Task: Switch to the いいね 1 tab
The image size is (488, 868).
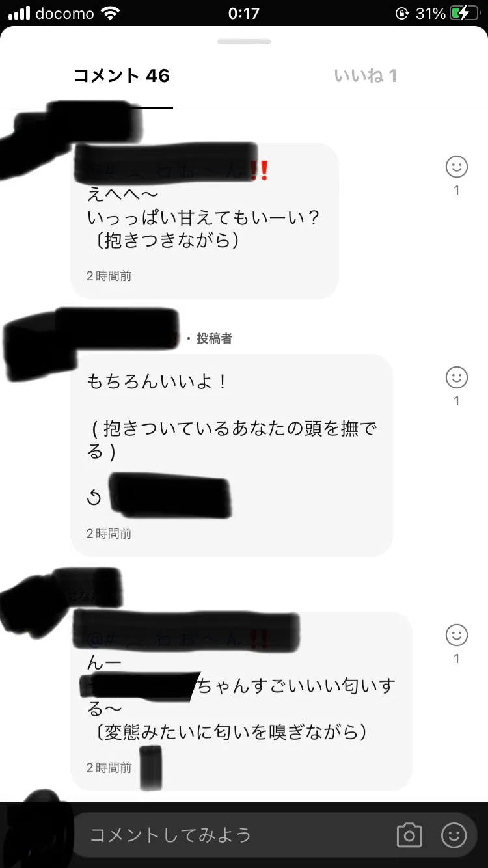Action: point(365,76)
